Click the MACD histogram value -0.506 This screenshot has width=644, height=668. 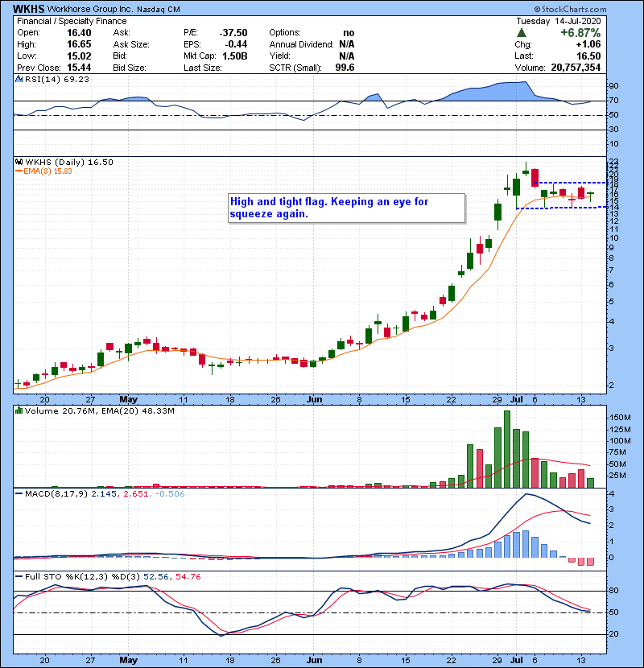coord(170,494)
